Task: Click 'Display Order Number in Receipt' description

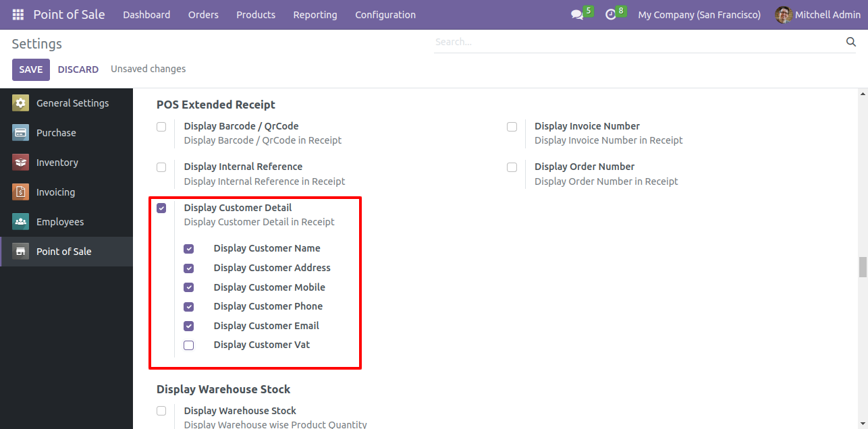Action: 606,181
